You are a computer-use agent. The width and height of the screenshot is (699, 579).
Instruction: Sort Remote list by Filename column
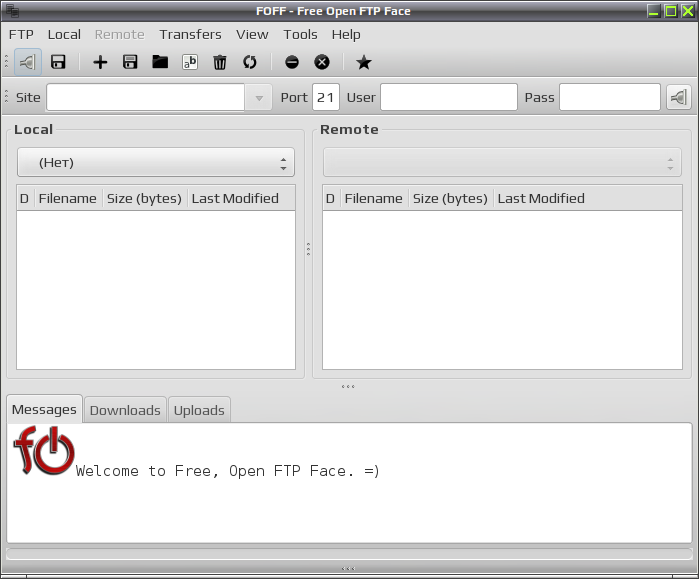point(374,198)
